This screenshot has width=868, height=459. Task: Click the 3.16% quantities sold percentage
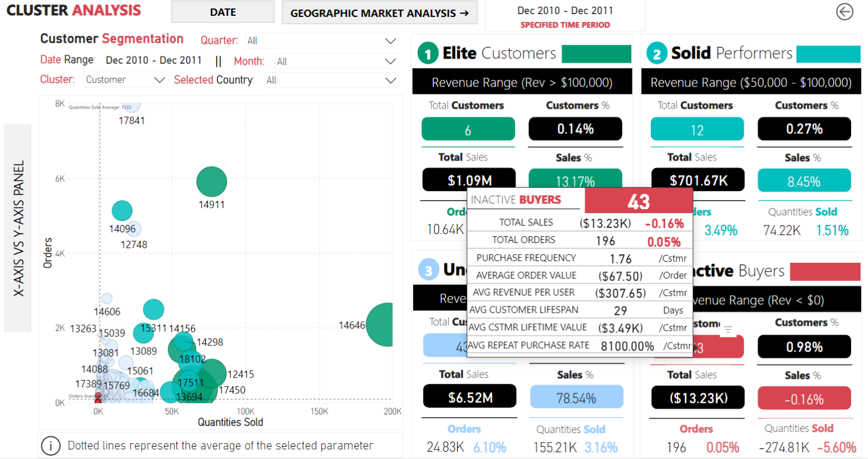pos(601,447)
